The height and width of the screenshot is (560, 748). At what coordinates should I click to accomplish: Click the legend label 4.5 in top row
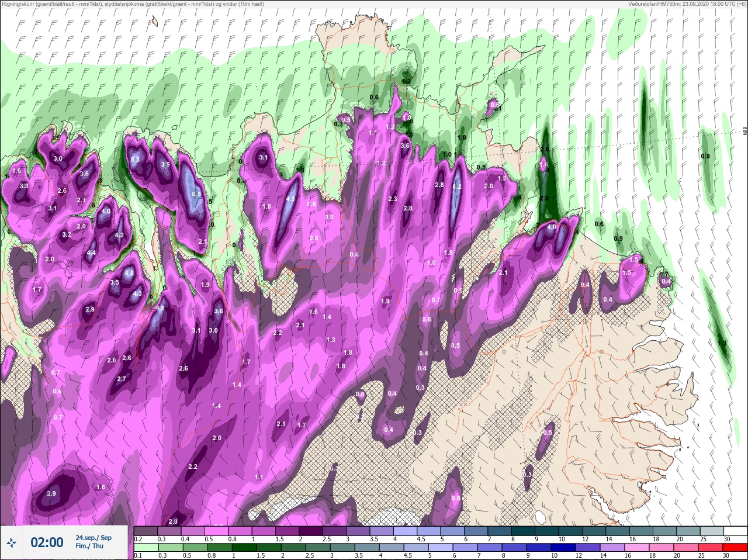(x=421, y=539)
